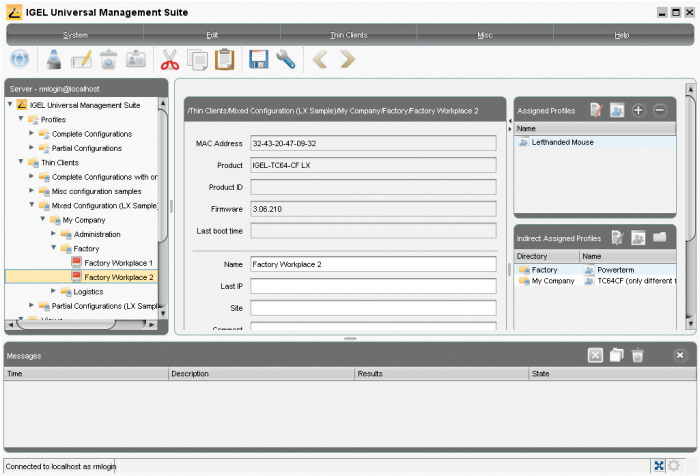Image resolution: width=700 pixels, height=476 pixels.
Task: Open the System menu
Action: 75,35
